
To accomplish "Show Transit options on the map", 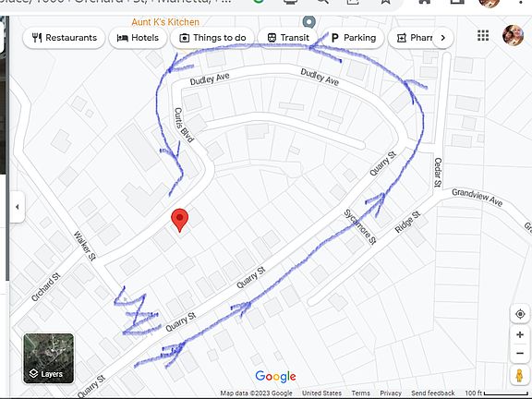I will (288, 38).
